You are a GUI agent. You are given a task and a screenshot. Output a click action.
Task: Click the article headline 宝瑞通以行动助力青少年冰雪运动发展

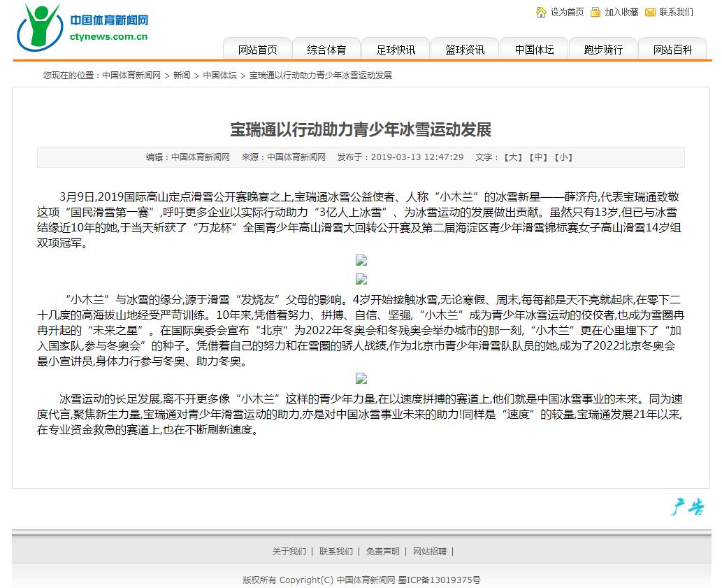pos(361,130)
